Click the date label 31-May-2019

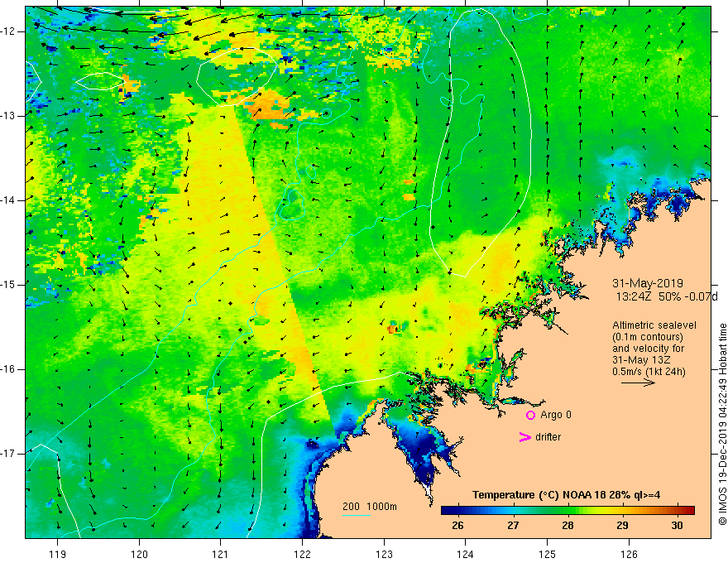[648, 283]
